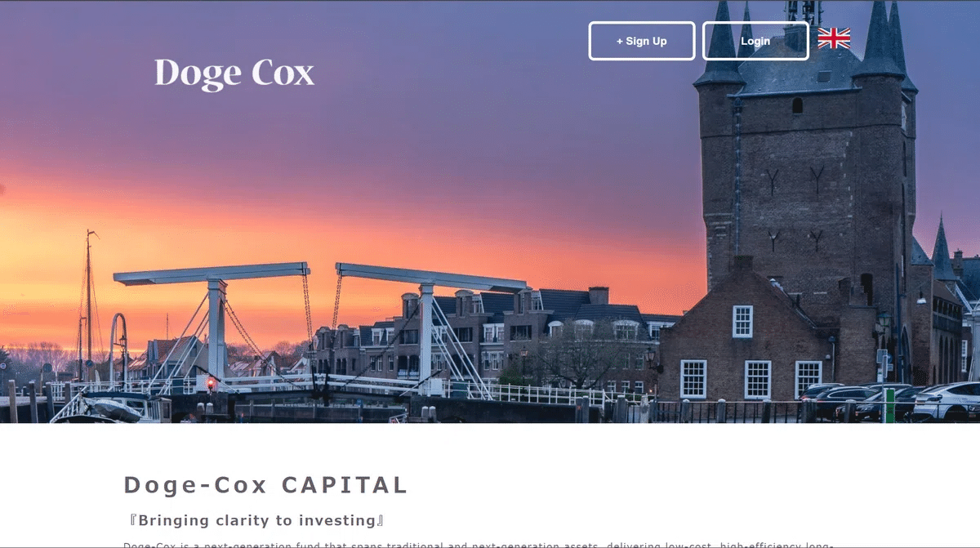Image resolution: width=980 pixels, height=548 pixels.
Task: Open the Sign Up page
Action: 642,41
